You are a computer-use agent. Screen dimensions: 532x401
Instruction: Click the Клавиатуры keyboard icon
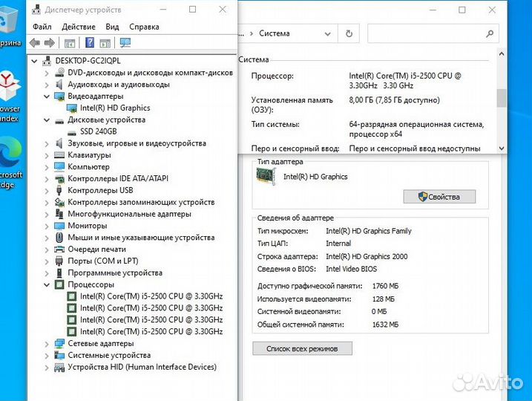pos(59,155)
